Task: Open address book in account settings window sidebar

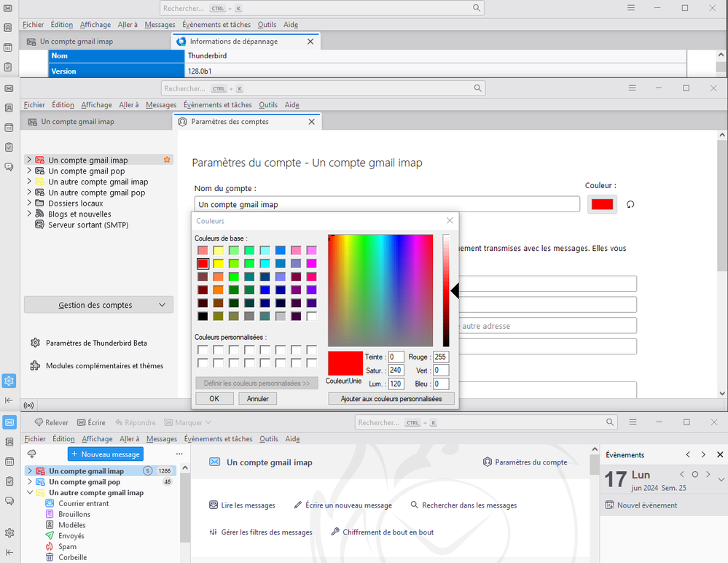Action: 9,108
